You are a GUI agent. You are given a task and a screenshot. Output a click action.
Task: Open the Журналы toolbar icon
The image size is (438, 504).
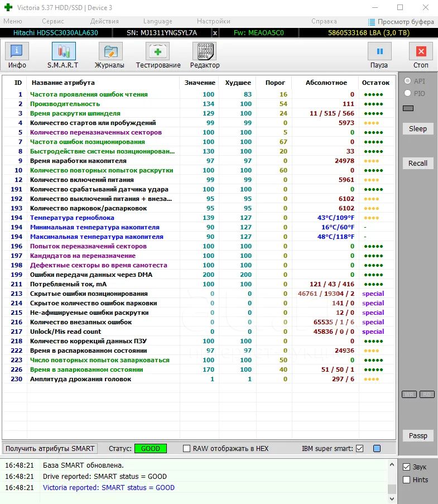click(x=110, y=51)
